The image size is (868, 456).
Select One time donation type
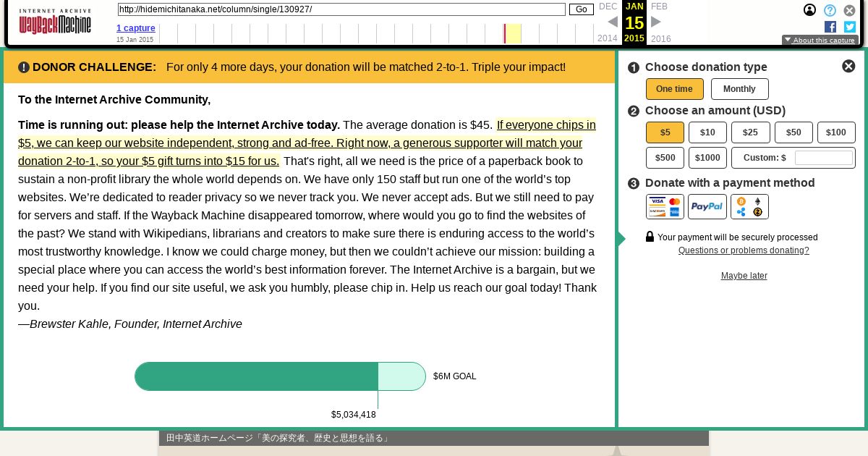[674, 89]
